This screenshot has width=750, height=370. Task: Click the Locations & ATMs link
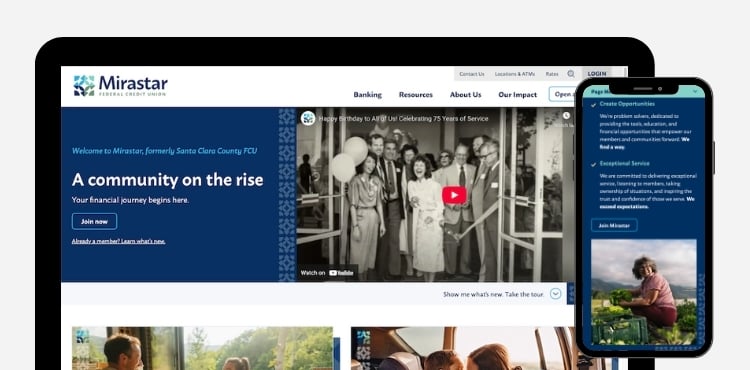click(515, 74)
